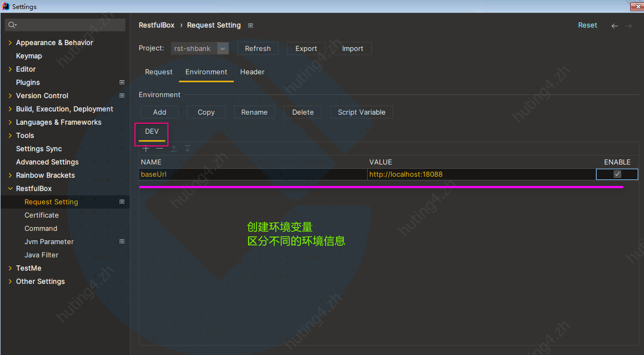Click the forward navigation arrow
Viewport: 644px width, 355px height.
(x=629, y=25)
